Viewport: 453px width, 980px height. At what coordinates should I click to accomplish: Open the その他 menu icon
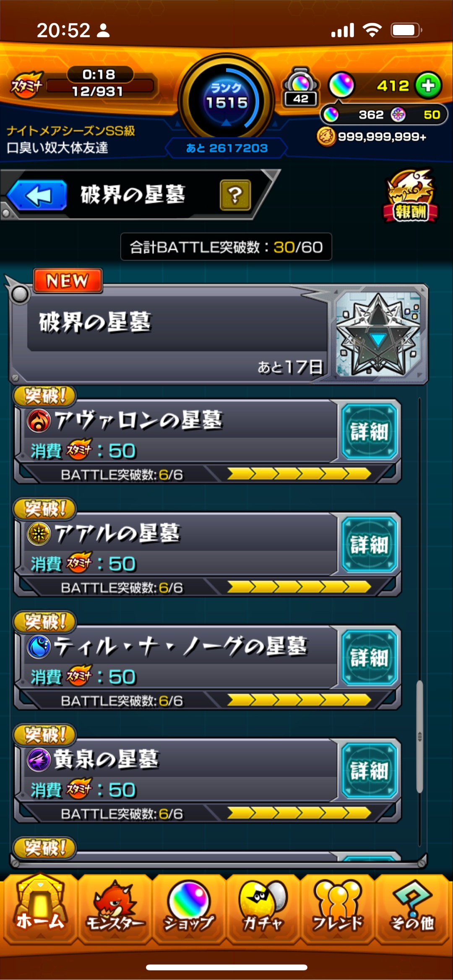(412, 910)
